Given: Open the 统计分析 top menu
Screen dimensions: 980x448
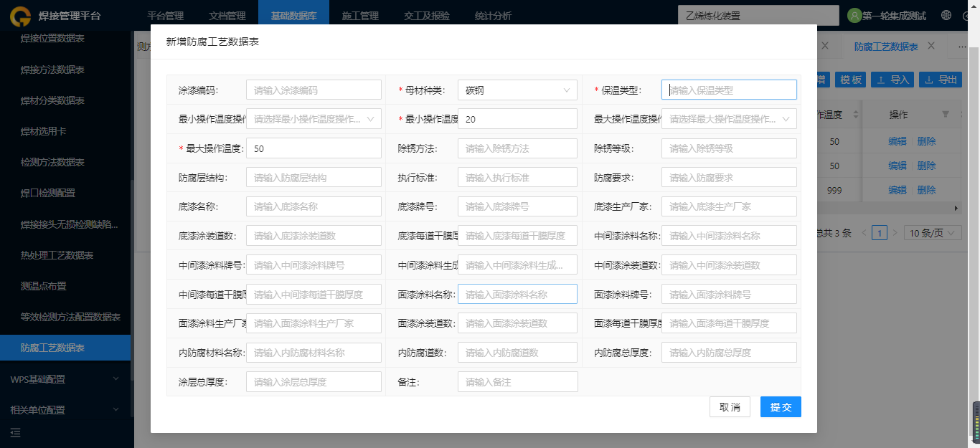Looking at the screenshot, I should point(494,15).
